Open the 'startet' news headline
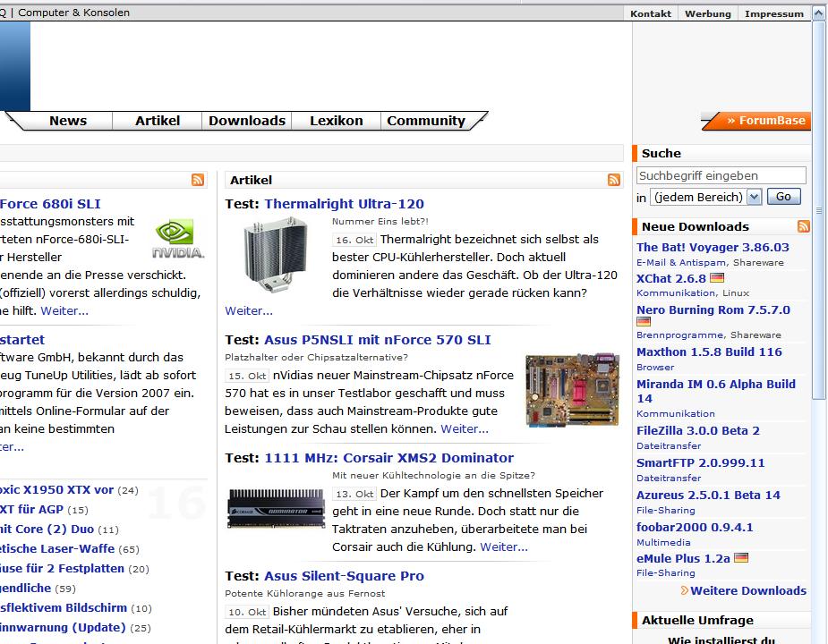Image resolution: width=828 pixels, height=644 pixels. [x=22, y=340]
